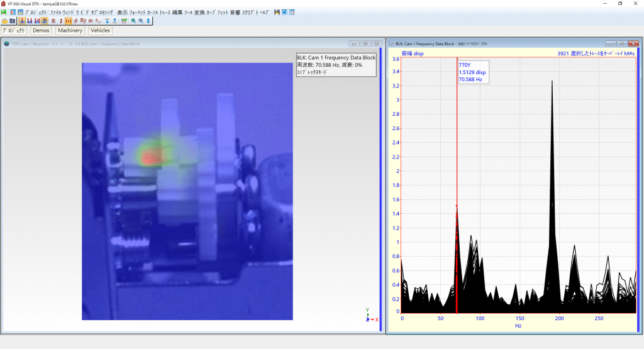Open the ファイル (File) menu

click(x=55, y=13)
